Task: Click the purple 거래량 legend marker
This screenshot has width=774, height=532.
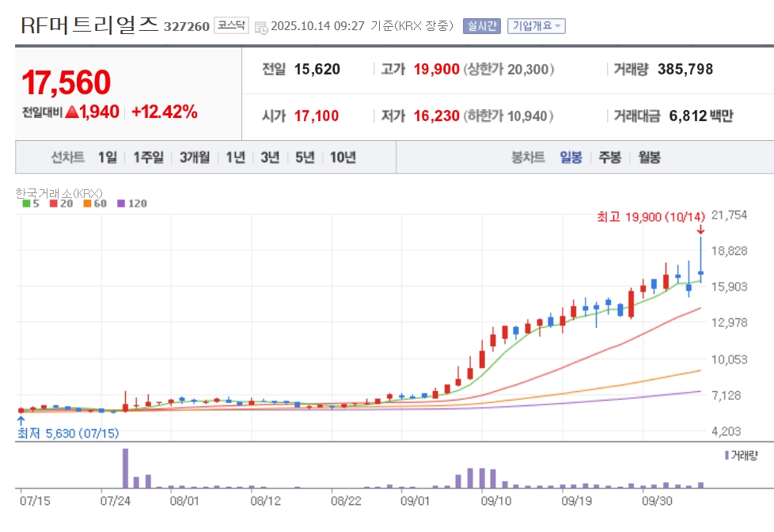Action: tap(727, 455)
